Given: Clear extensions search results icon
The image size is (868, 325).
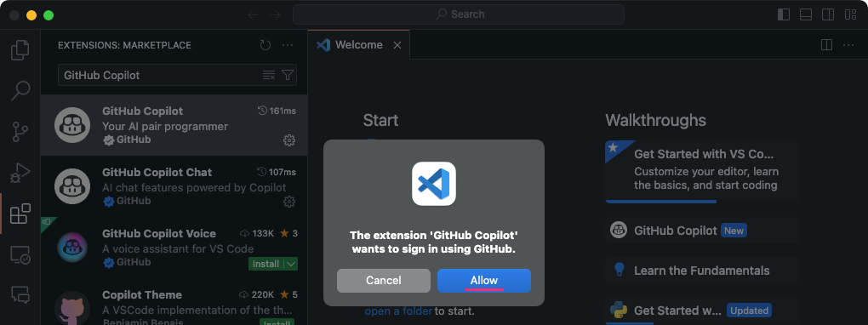Looking at the screenshot, I should (x=268, y=76).
